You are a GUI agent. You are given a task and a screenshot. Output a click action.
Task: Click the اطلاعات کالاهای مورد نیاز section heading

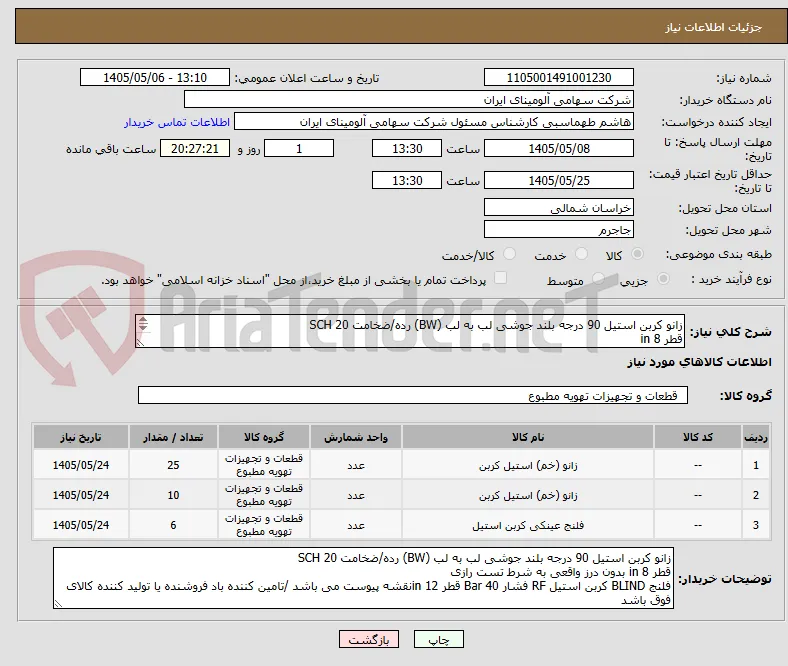(699, 362)
